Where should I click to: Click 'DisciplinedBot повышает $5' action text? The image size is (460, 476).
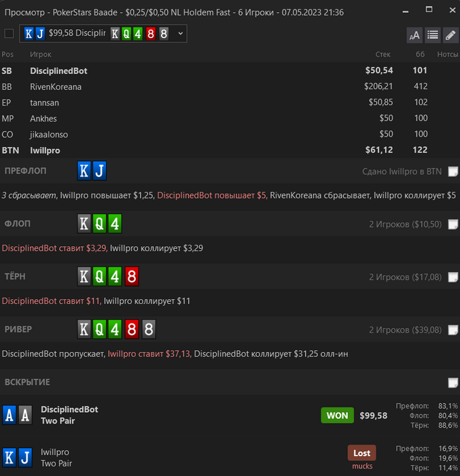coord(212,196)
